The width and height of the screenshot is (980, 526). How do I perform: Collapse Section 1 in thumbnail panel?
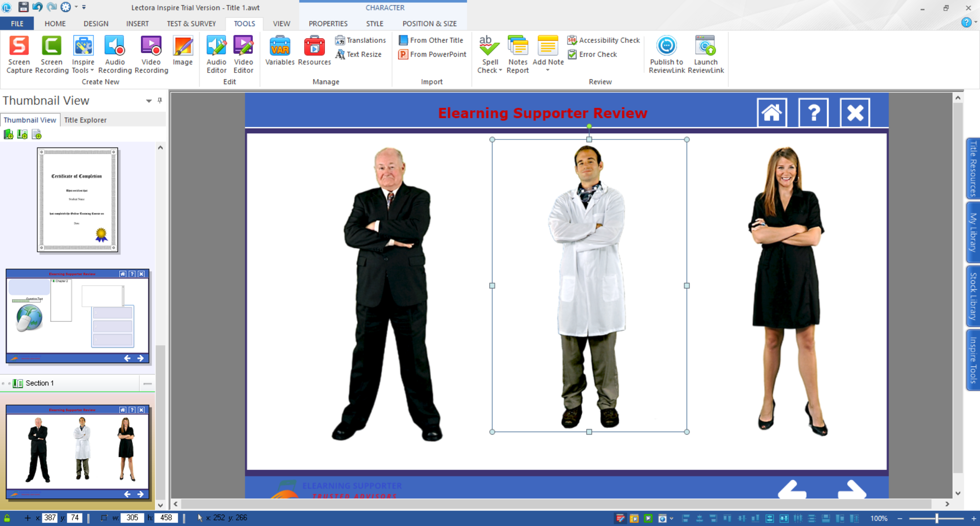[148, 384]
